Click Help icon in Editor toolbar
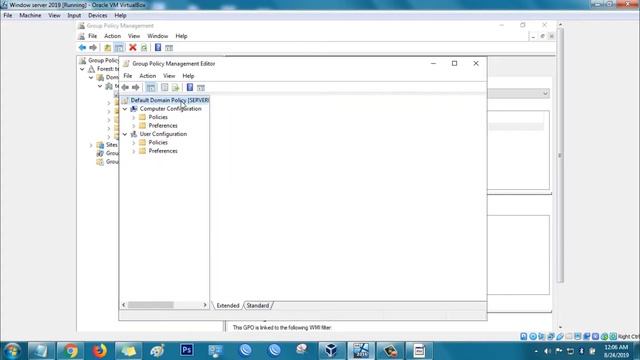 coord(190,87)
